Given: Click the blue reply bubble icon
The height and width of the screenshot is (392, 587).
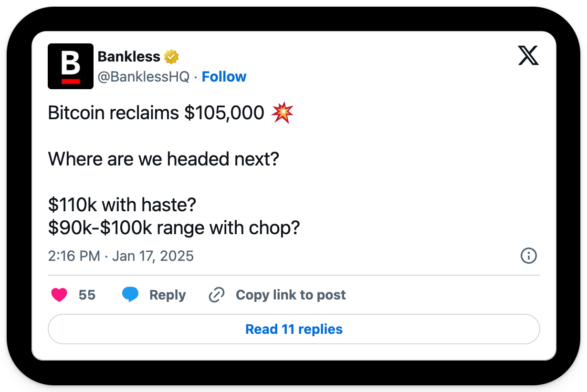Looking at the screenshot, I should [130, 295].
